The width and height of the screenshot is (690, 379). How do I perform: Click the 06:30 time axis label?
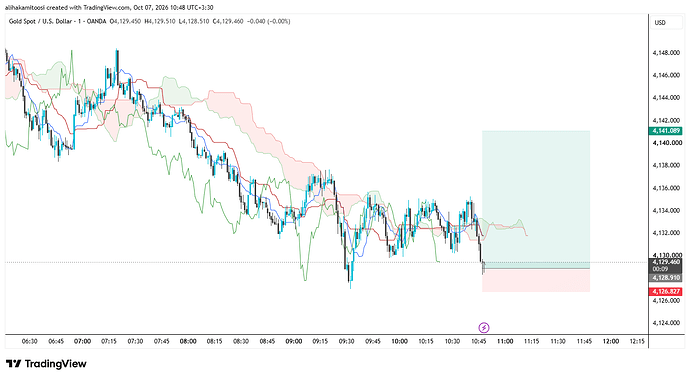(x=29, y=341)
